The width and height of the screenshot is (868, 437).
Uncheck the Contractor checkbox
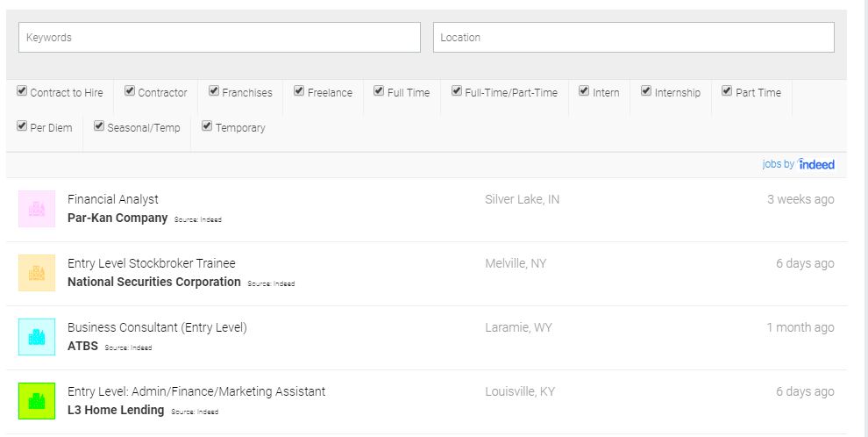pos(130,91)
